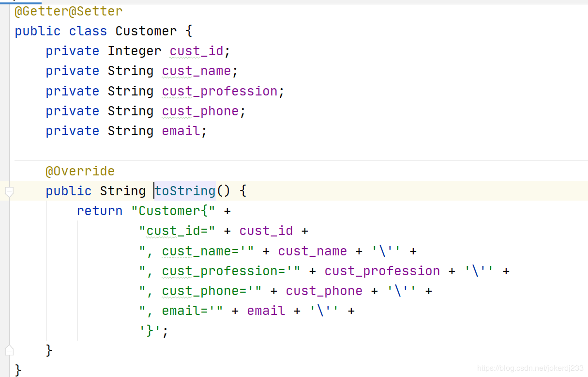Click the cust_profession field declaration name
Viewport: 588px width, 377px height.
(x=220, y=92)
